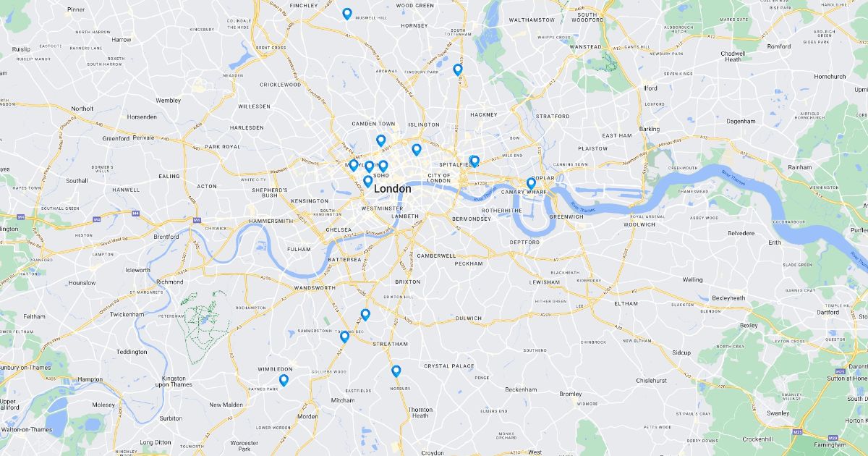Click the blue pin south of Camden Town
868x456 pixels.
coord(380,140)
